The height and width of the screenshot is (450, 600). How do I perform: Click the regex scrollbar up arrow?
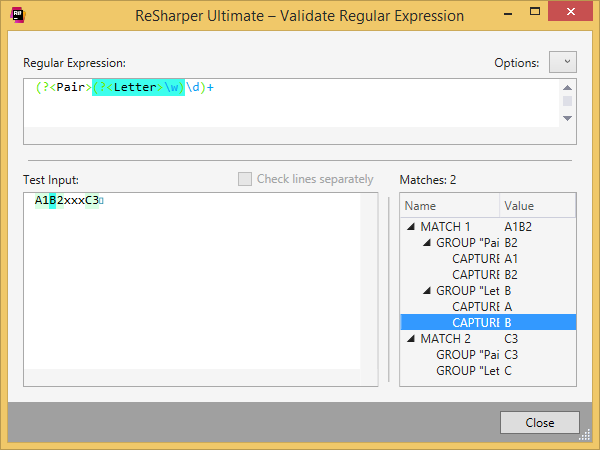567,87
